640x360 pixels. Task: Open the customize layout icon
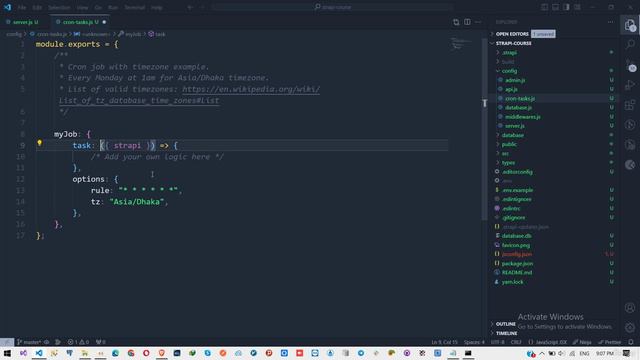[577, 7]
